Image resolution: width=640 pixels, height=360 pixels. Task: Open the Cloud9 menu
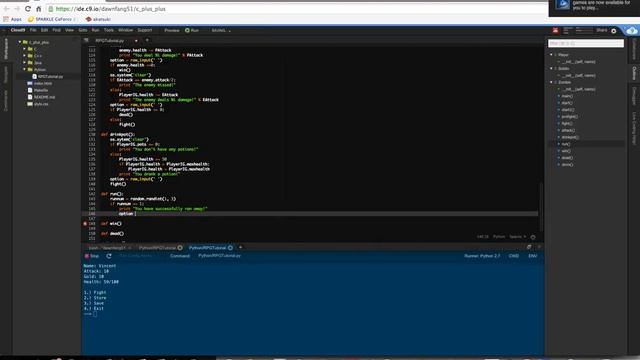[x=18, y=30]
